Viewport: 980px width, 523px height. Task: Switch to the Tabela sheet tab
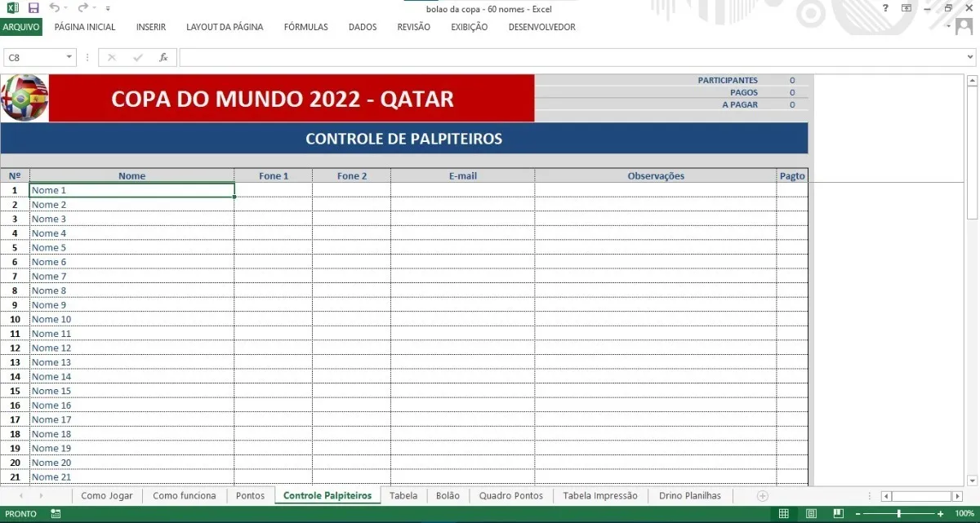[x=403, y=496]
